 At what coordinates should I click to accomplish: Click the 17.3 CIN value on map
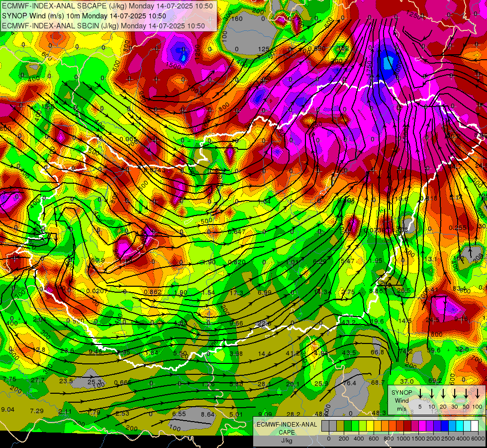click(237, 293)
